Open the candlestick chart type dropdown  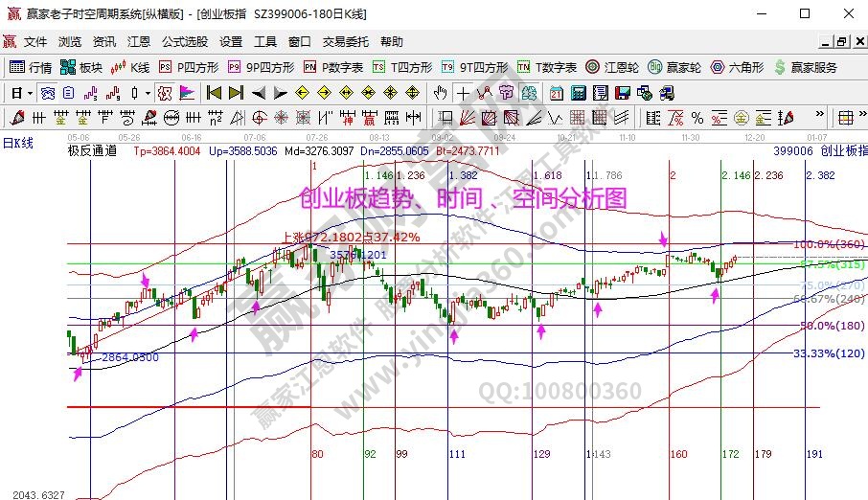[x=147, y=93]
